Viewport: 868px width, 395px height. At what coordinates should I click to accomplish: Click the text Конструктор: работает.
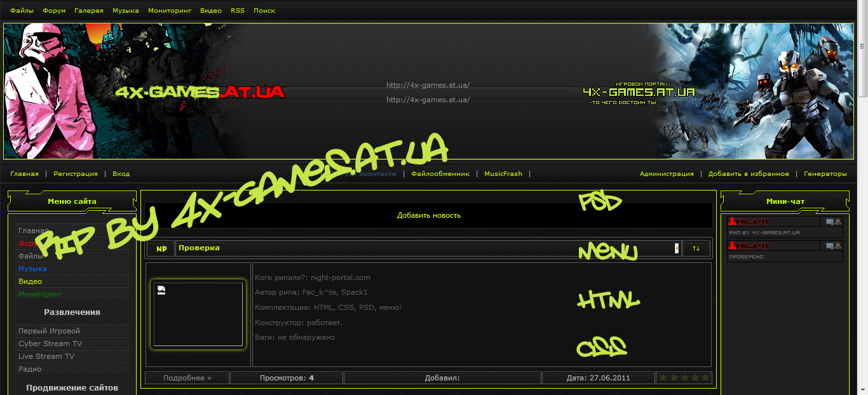point(298,323)
